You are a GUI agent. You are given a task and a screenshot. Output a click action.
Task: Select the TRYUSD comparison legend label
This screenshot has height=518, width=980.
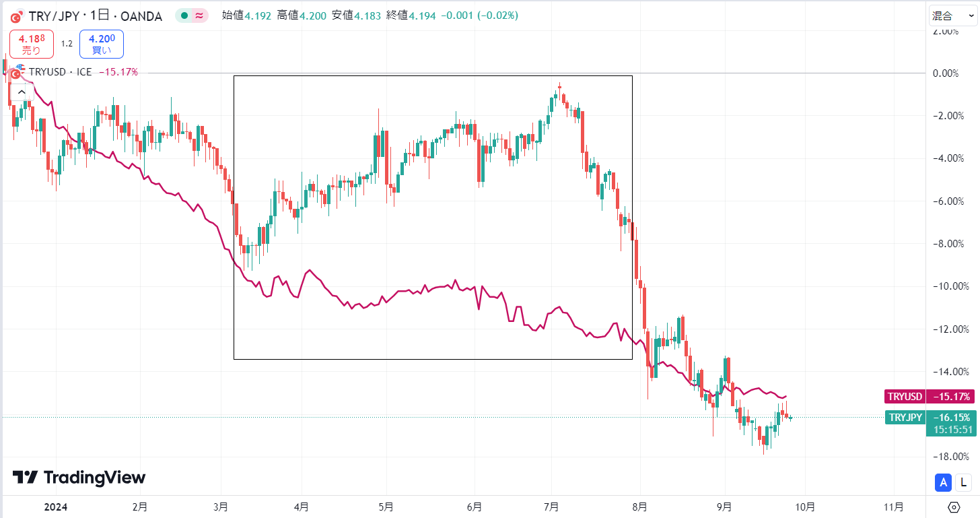point(61,71)
